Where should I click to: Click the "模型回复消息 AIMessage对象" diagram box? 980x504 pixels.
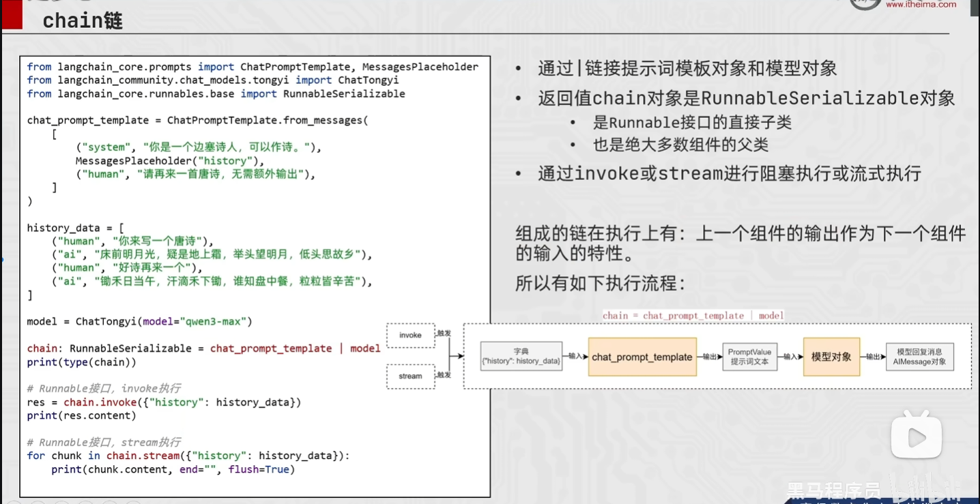[920, 357]
